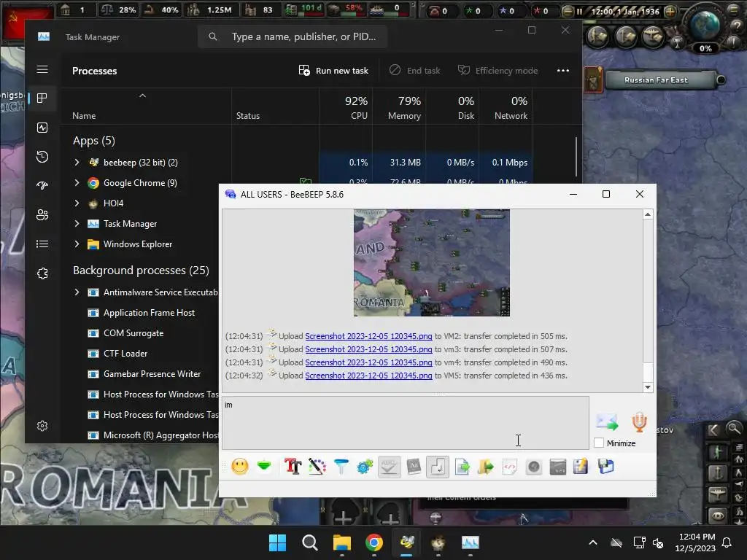Open Task Manager Users page icon

(42, 215)
